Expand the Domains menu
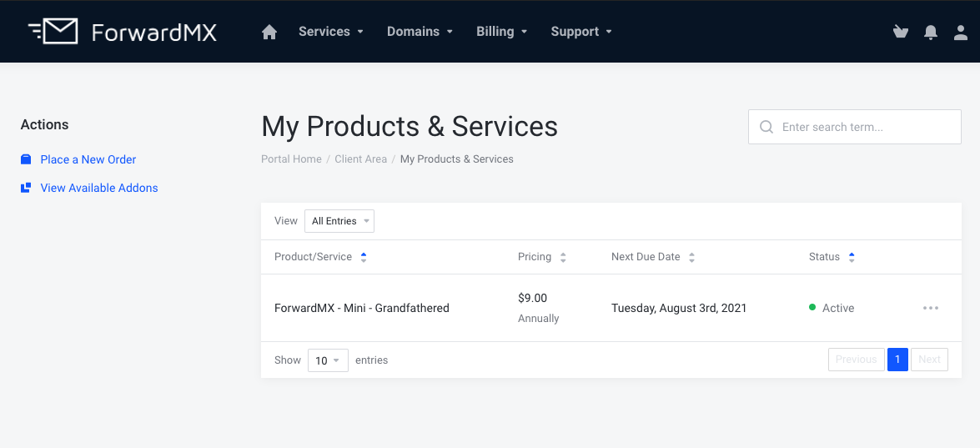 point(420,32)
